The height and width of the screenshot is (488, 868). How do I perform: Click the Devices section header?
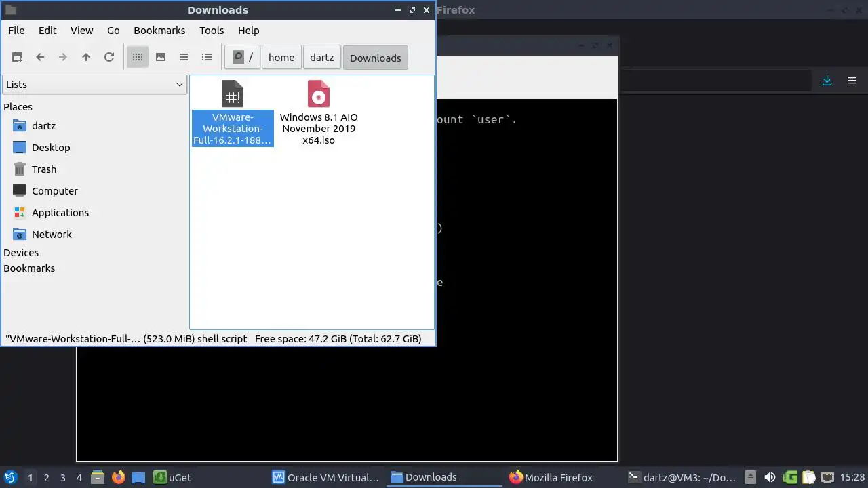click(21, 253)
